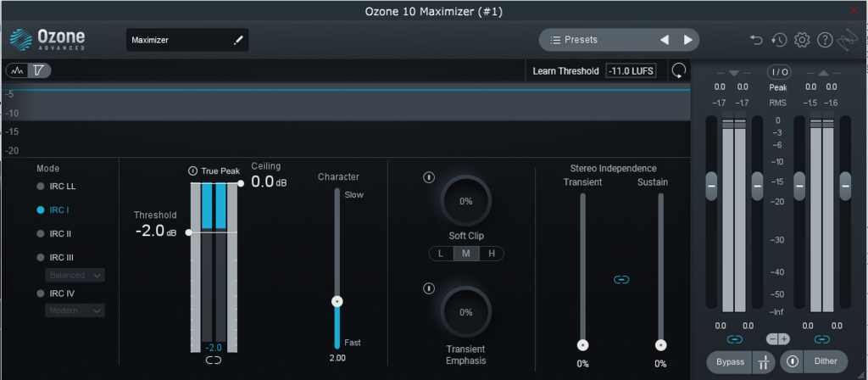The image size is (868, 380).
Task: Load the previous preset with left arrow
Action: [665, 40]
